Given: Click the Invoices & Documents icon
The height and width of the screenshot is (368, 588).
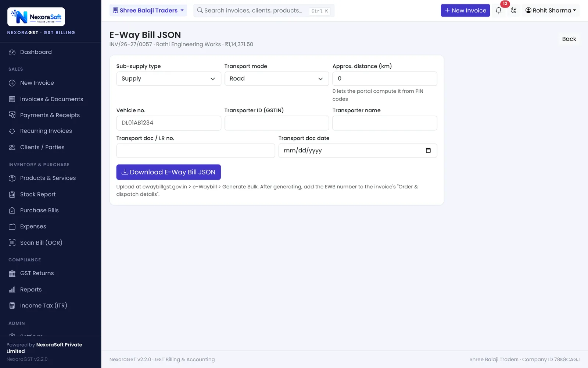Looking at the screenshot, I should [12, 99].
